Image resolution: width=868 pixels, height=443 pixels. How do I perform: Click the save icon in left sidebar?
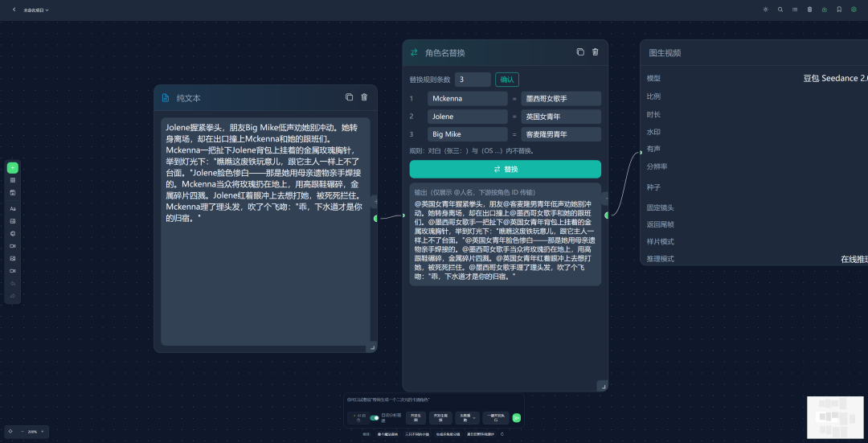tap(13, 193)
